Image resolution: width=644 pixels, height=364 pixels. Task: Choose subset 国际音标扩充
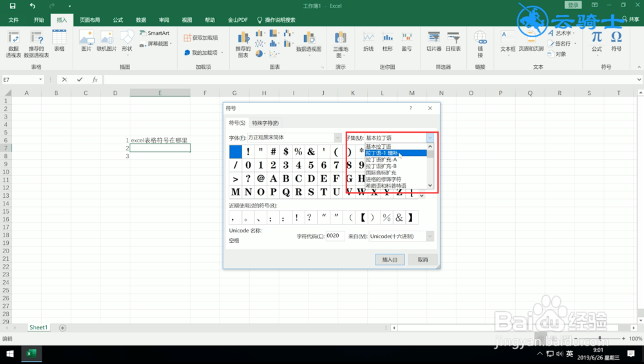pos(396,173)
